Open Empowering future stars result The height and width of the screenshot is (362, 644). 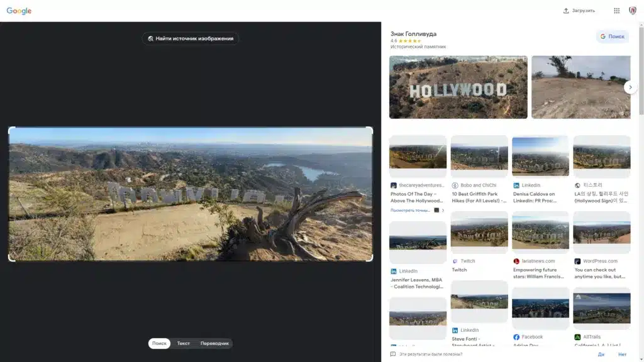[538, 273]
